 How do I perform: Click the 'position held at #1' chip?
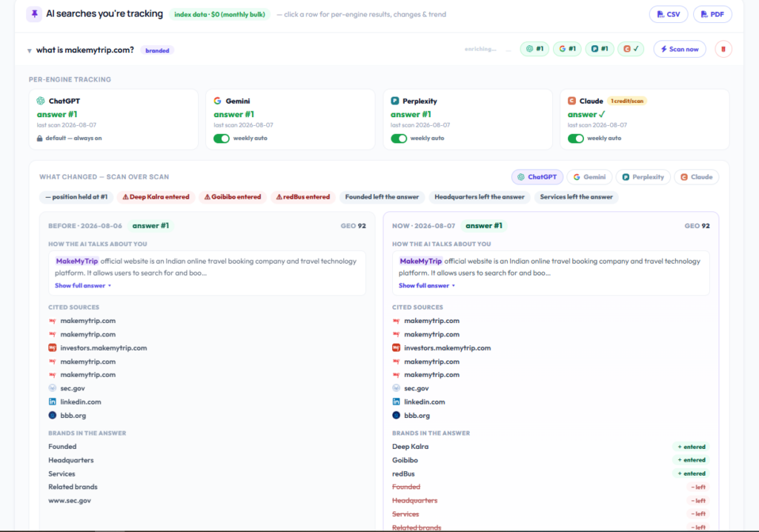click(76, 197)
